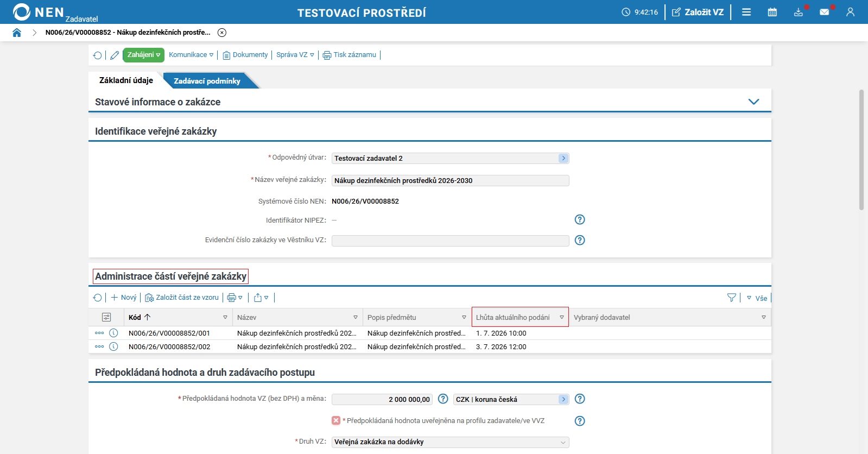Click the Založit VZ button
Image resolution: width=868 pixels, height=454 pixels.
point(698,12)
